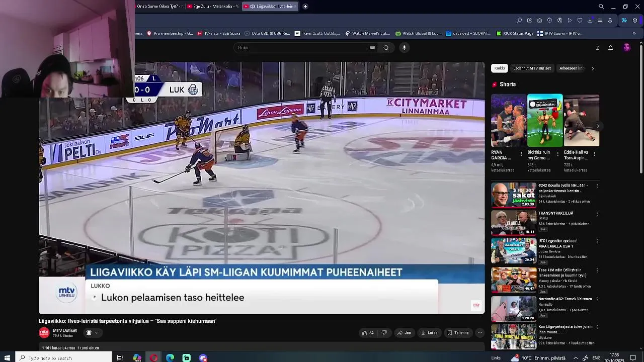Open more options for TRANSNYRKKEILIJÄ video
This screenshot has height=362, width=644.
click(x=597, y=214)
